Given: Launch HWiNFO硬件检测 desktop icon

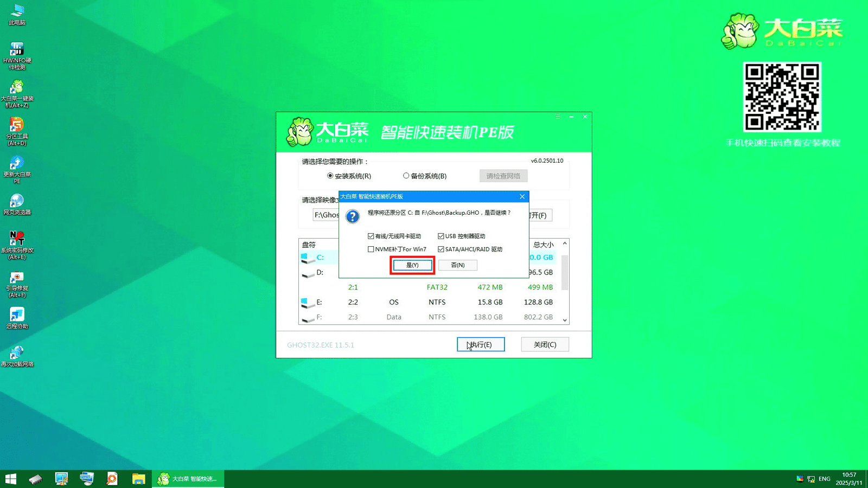Looking at the screenshot, I should (17, 56).
